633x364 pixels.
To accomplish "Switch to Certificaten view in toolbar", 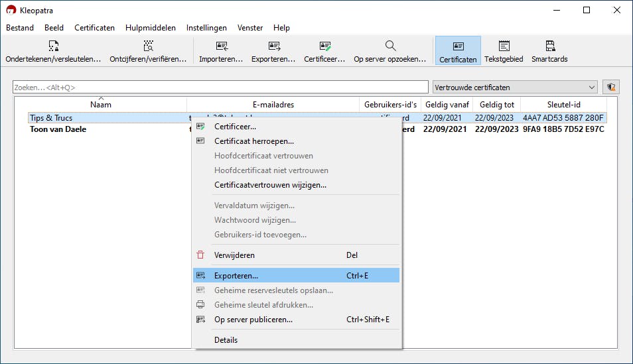I will point(458,51).
